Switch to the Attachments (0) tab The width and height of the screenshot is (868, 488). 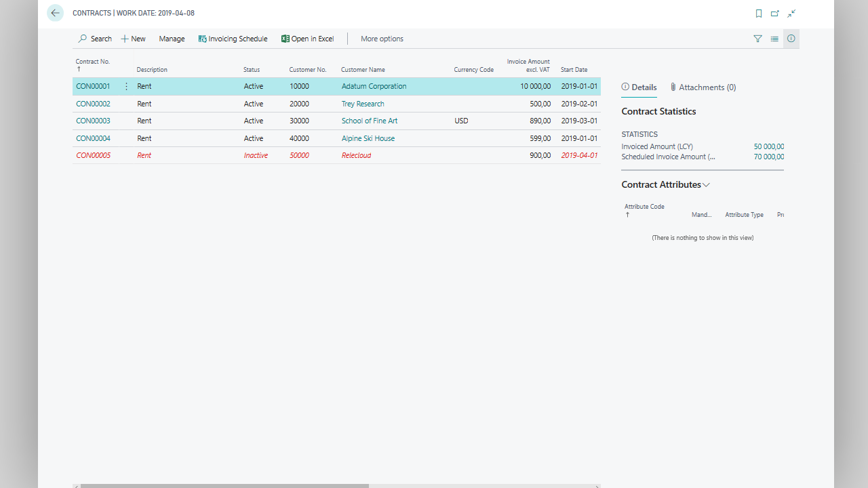click(x=703, y=87)
